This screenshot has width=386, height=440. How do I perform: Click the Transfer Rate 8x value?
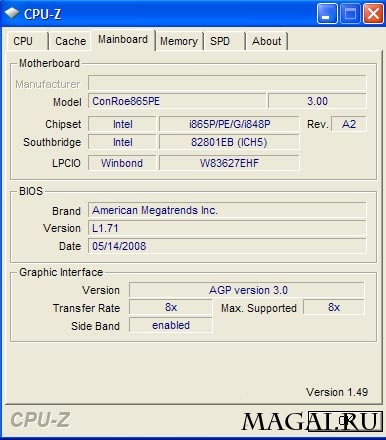click(x=171, y=307)
